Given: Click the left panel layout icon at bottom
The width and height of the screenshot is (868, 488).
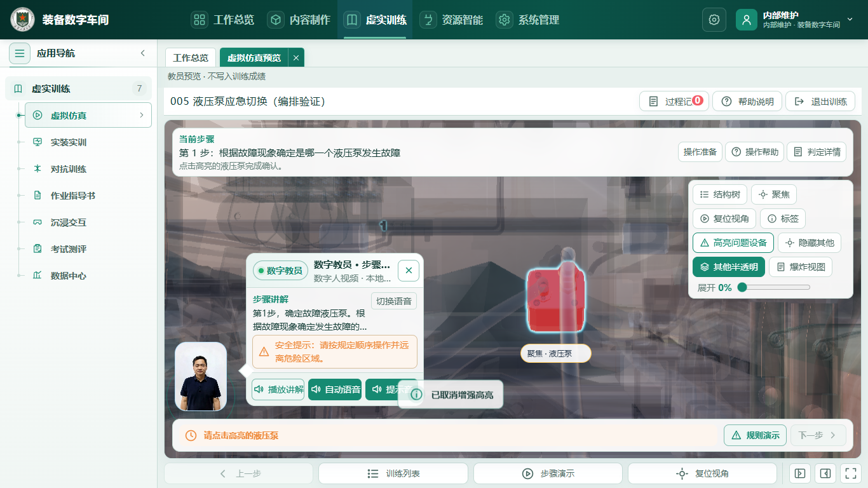Looking at the screenshot, I should coord(800,473).
